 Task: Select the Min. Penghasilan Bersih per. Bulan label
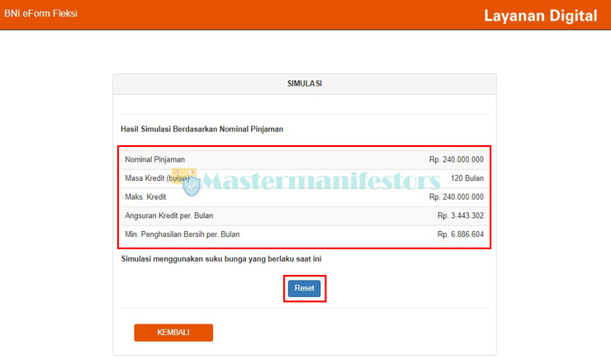(182, 234)
